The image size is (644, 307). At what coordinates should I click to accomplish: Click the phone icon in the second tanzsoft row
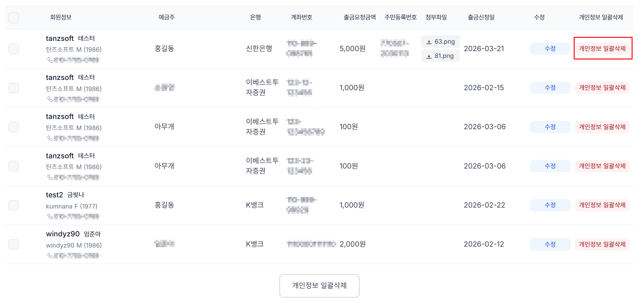click(x=50, y=99)
